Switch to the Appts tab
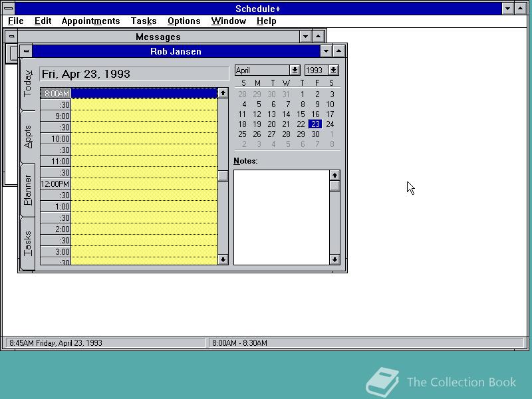Viewport: 532px width, 399px height. click(28, 137)
